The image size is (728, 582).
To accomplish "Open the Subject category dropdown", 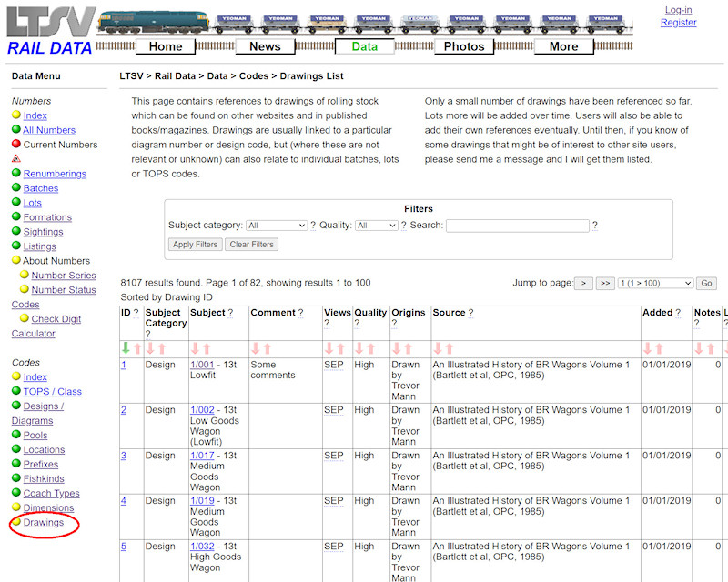I will [x=277, y=226].
